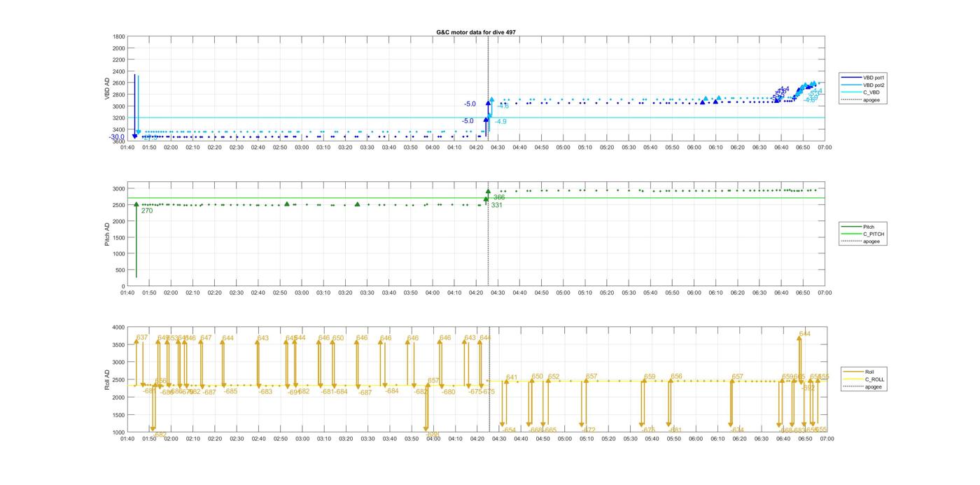Click the "Pitch AD" y-axis label
The height and width of the screenshot is (485, 980).
click(x=108, y=234)
